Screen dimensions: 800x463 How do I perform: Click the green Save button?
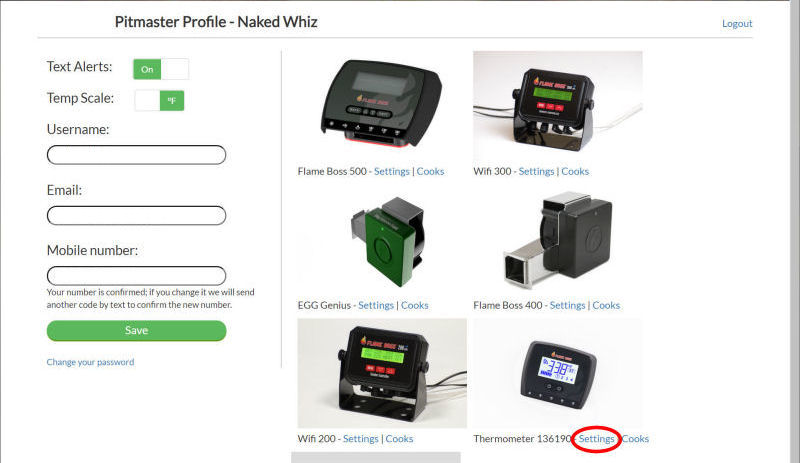136,330
